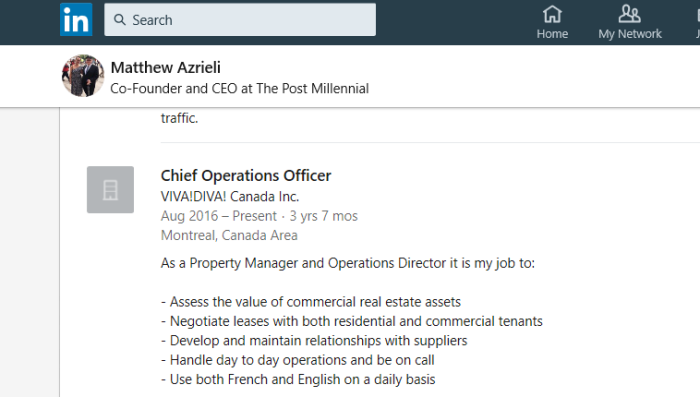Viewport: 700px width, 397px height.
Task: Click the Co-Founder and CEO headline text
Action: pos(240,88)
